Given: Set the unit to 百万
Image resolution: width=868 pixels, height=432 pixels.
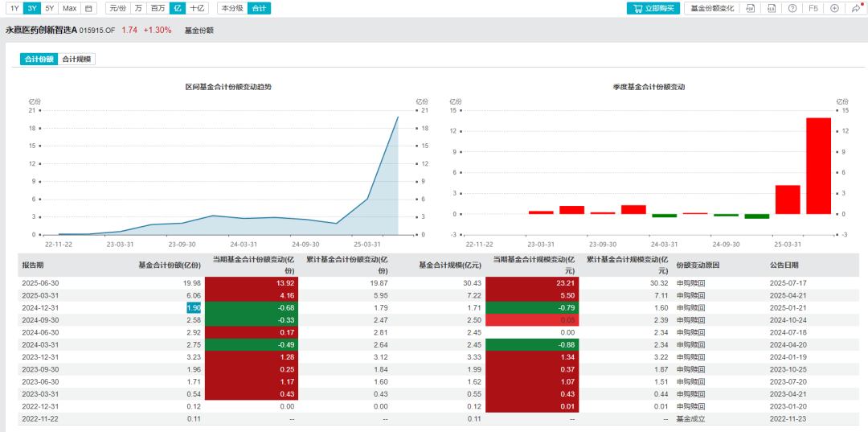Looking at the screenshot, I should point(158,8).
